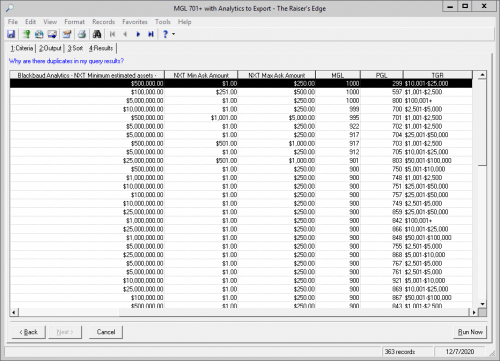The width and height of the screenshot is (500, 361).
Task: Select the 4: Results tab
Action: (101, 48)
